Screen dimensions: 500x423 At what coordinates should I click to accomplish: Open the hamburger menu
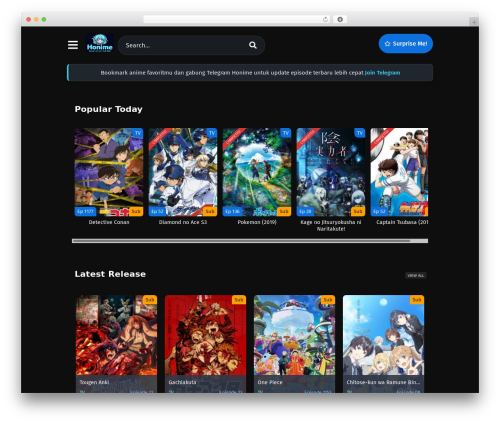coord(73,45)
